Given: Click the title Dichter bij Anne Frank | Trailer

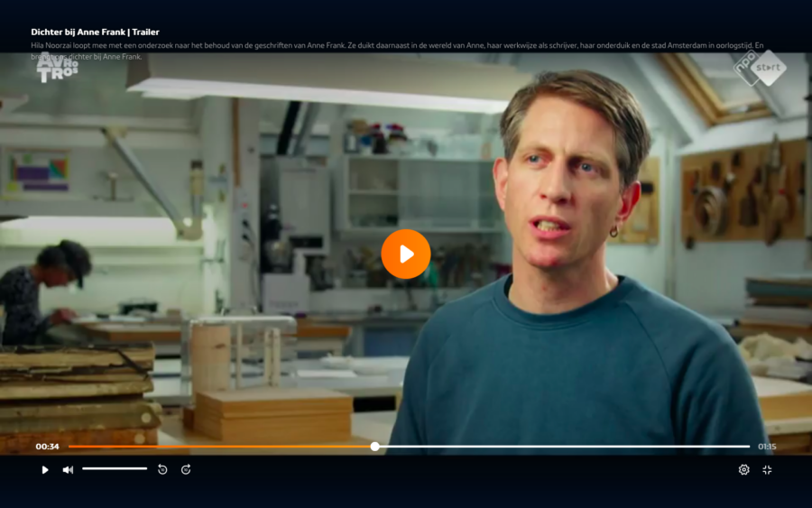Looking at the screenshot, I should coord(96,32).
